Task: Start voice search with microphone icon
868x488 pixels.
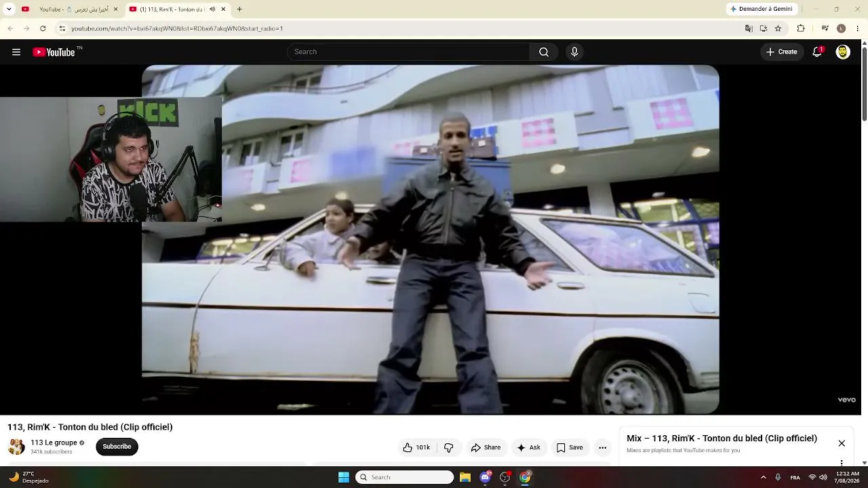Action: (574, 52)
